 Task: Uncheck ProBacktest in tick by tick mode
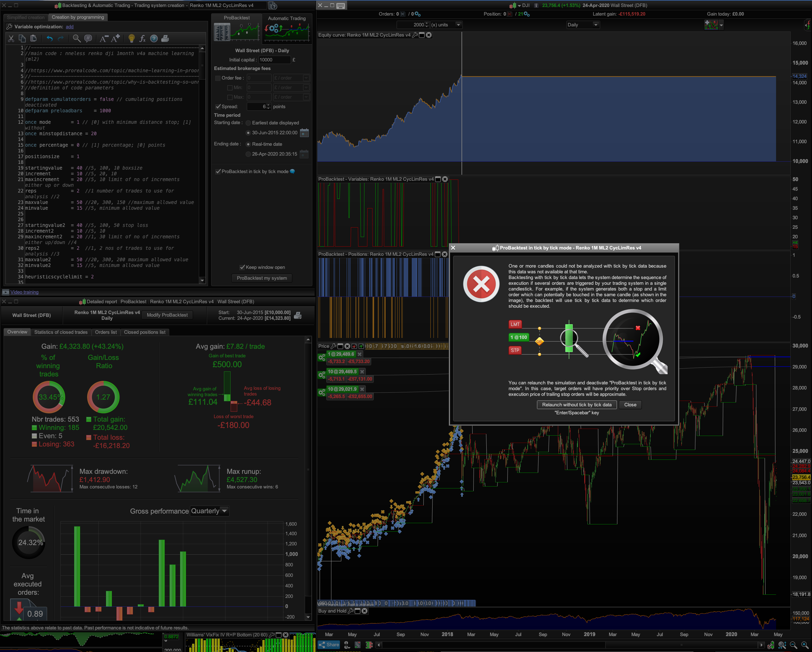pyautogui.click(x=218, y=172)
